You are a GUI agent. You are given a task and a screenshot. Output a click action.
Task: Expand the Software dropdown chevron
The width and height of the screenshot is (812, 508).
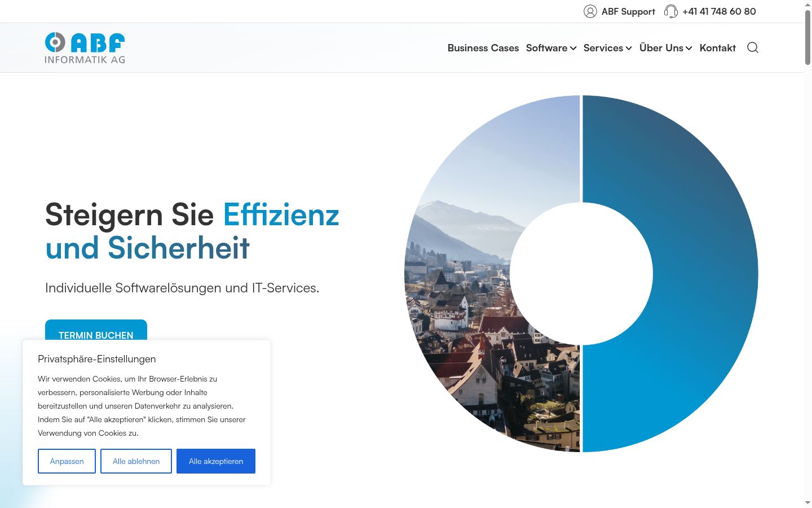point(573,49)
